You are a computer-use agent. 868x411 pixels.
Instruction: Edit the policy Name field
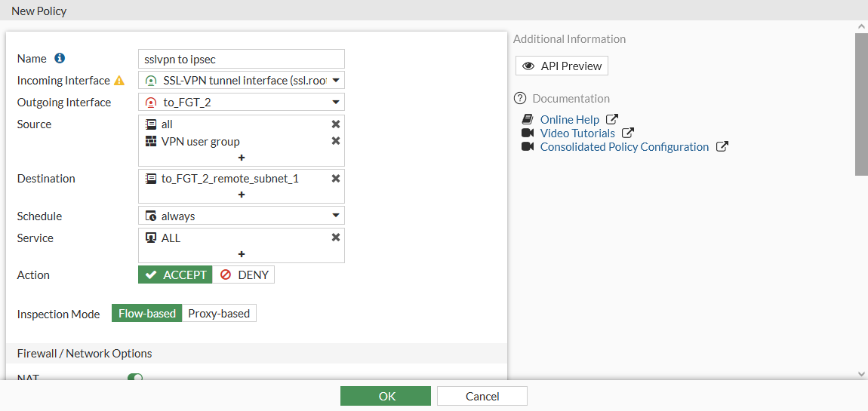point(242,59)
